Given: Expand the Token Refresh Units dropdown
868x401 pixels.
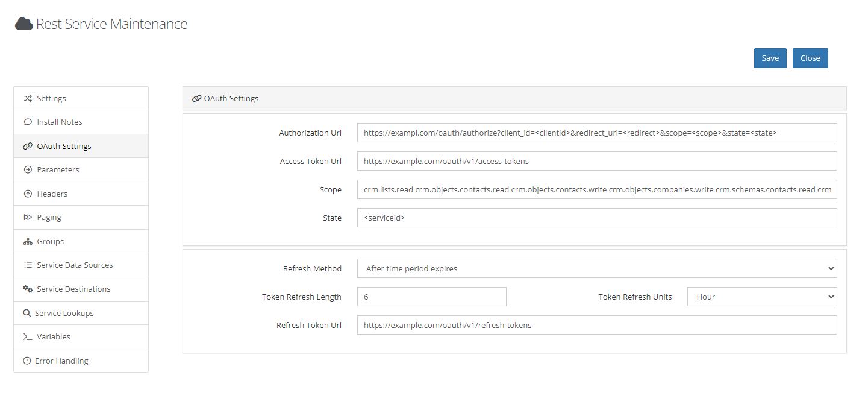Looking at the screenshot, I should (761, 297).
